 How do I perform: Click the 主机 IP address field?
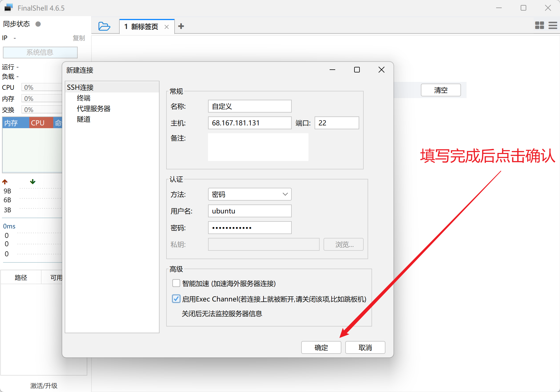pyautogui.click(x=250, y=123)
